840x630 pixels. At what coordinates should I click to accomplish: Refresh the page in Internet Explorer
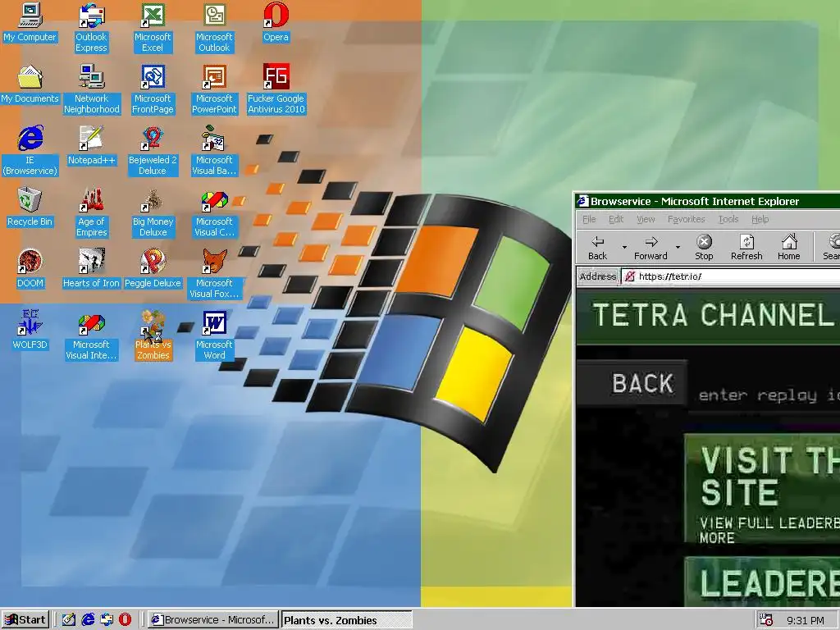[x=746, y=248]
